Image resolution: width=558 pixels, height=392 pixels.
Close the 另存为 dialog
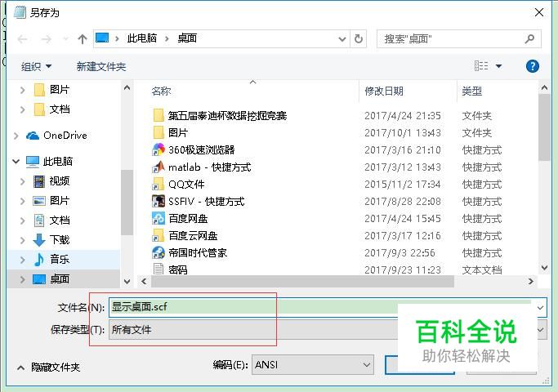point(539,12)
